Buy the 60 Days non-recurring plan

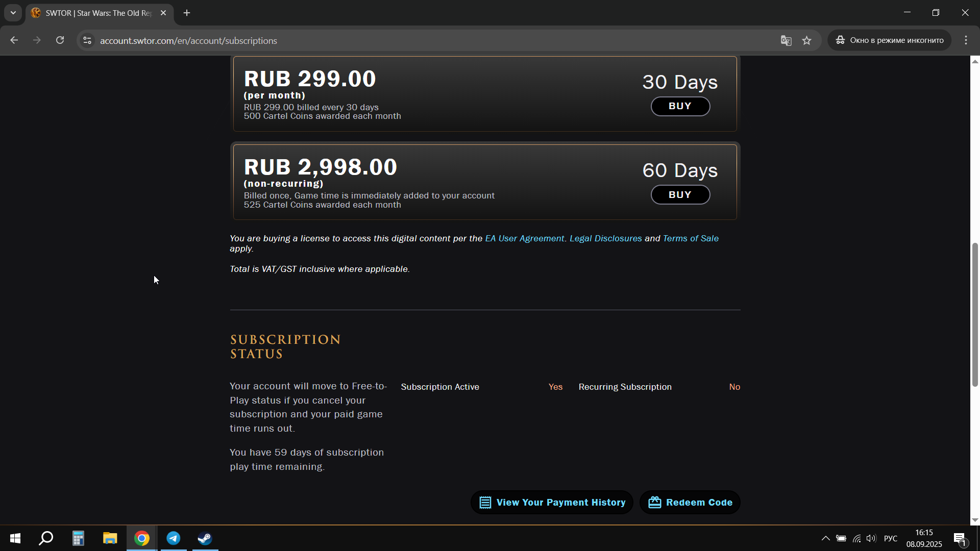[680, 195]
